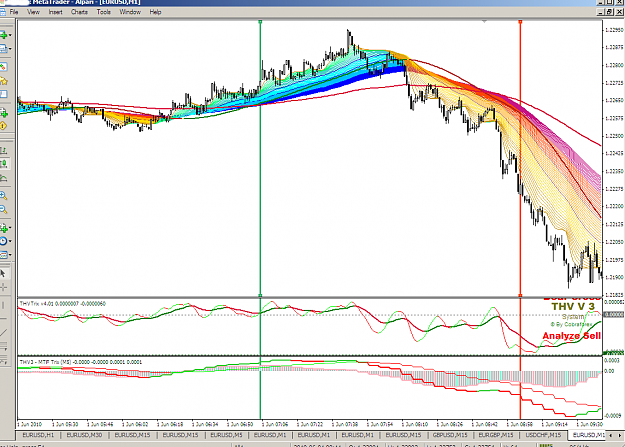Viewport: 625px width, 447px height.
Task: Open the Help menu
Action: (155, 12)
